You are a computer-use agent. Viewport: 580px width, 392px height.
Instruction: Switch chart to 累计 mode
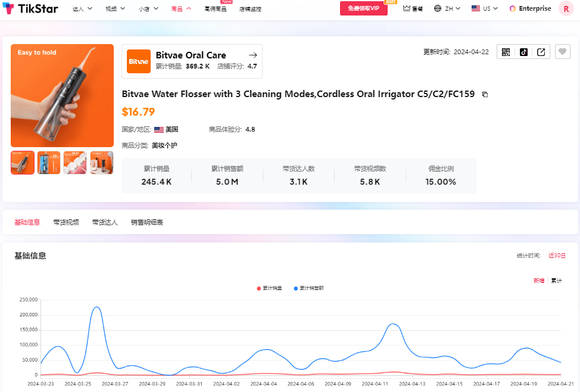coord(556,281)
